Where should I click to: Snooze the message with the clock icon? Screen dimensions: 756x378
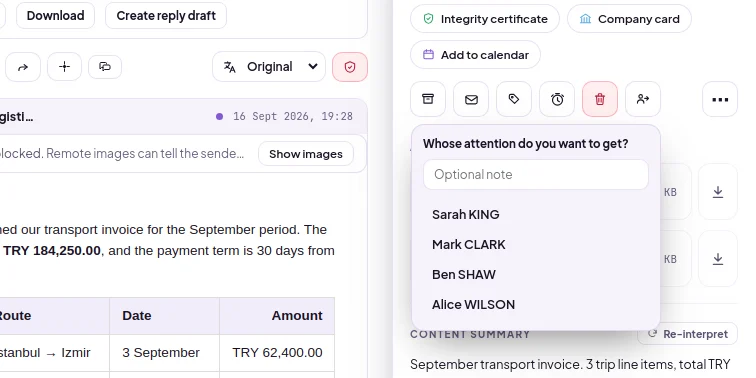click(x=557, y=99)
